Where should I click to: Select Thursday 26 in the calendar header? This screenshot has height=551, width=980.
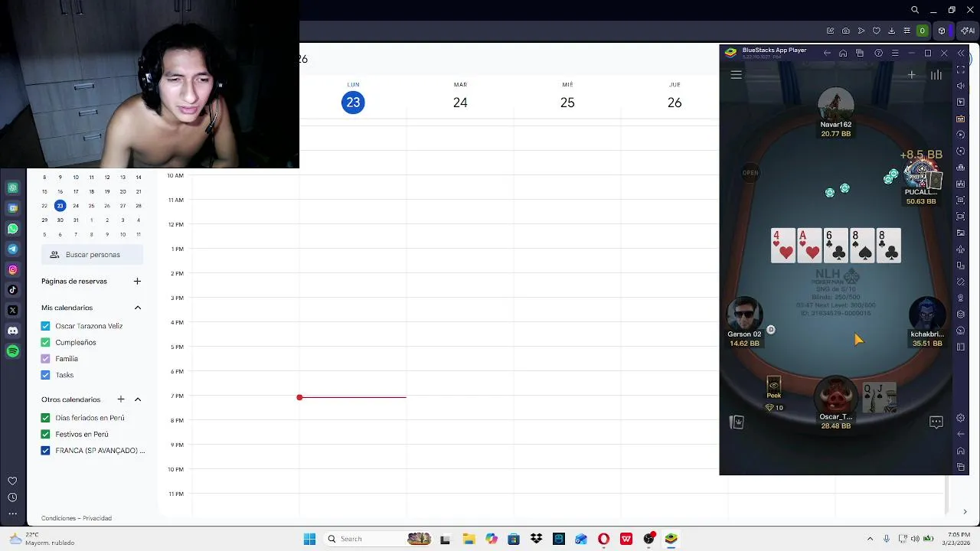pos(675,103)
